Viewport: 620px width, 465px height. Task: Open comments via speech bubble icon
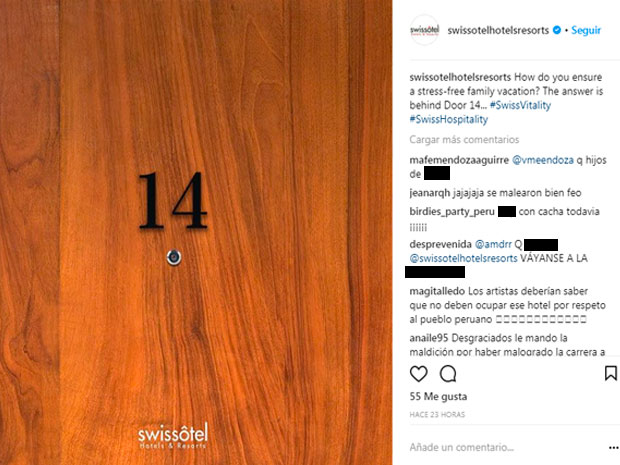(448, 374)
